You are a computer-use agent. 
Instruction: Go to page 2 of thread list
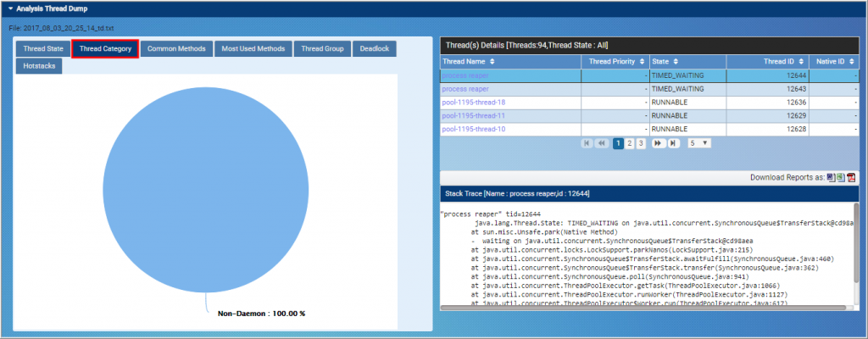[x=630, y=143]
